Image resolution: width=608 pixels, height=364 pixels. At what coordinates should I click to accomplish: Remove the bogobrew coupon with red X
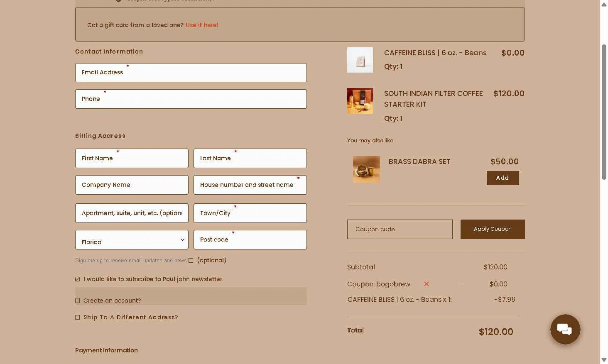point(426,284)
